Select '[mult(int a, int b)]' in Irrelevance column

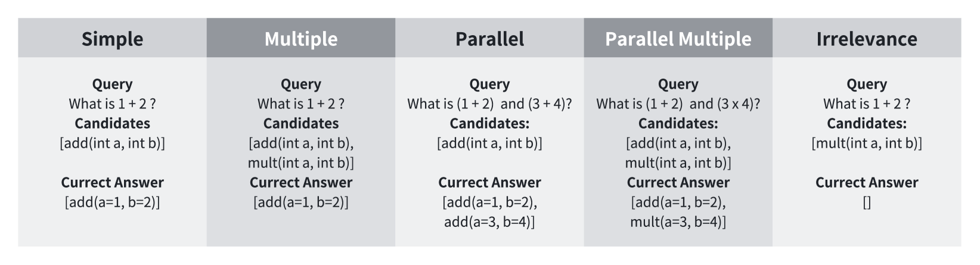coord(866,143)
